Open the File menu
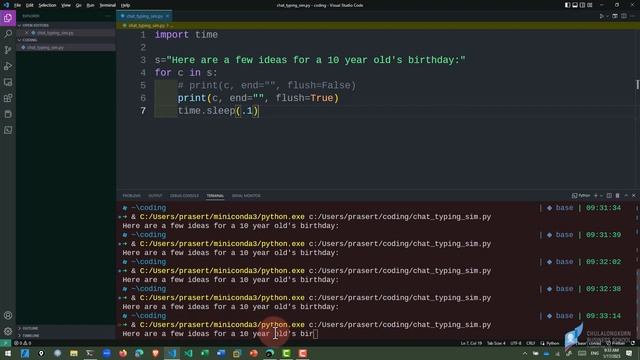This screenshot has height=360, width=640. click(x=17, y=5)
